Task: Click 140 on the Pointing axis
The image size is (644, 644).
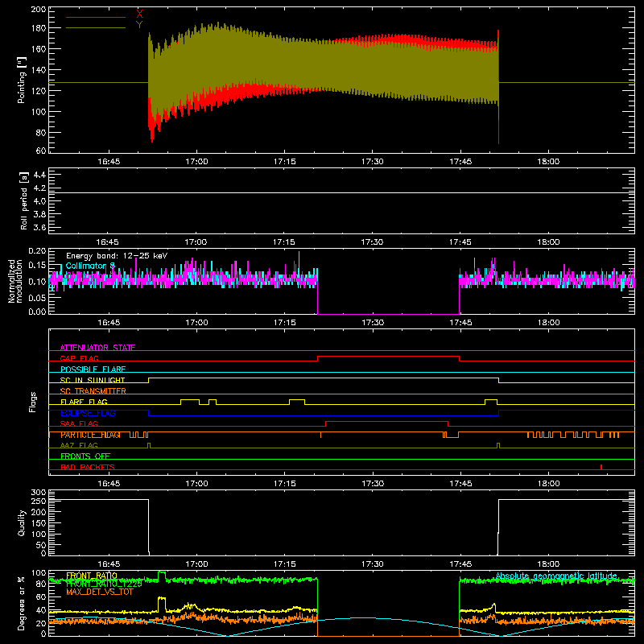Action: pyautogui.click(x=38, y=70)
